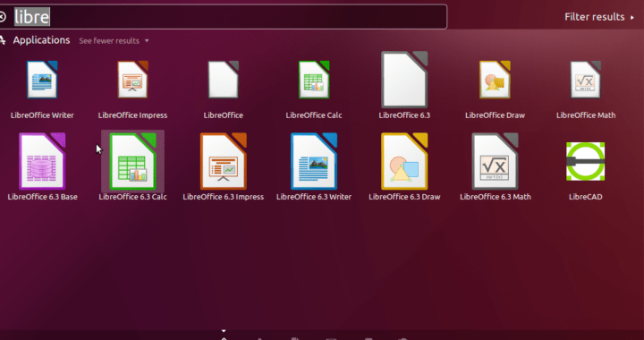Open the LibreOffice 6.3 Math icon
The height and width of the screenshot is (340, 644).
tap(495, 161)
